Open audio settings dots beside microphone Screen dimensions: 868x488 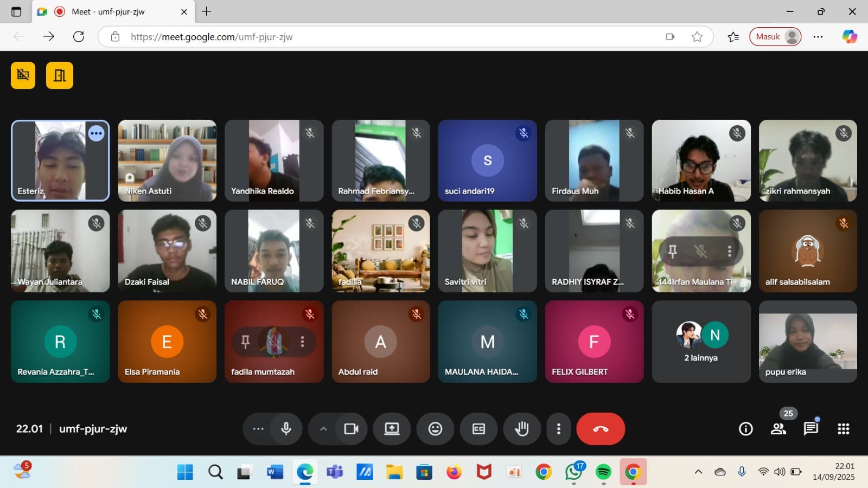pos(258,429)
